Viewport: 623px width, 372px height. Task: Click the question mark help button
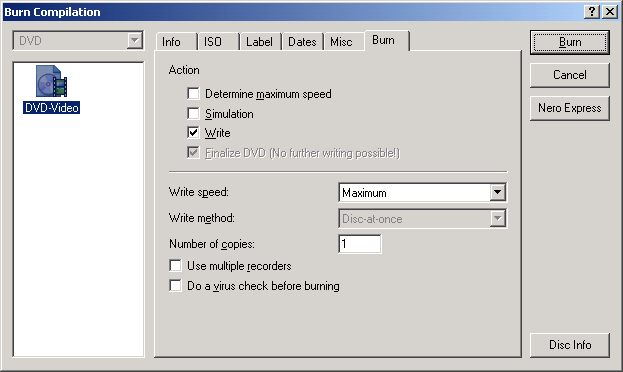592,12
